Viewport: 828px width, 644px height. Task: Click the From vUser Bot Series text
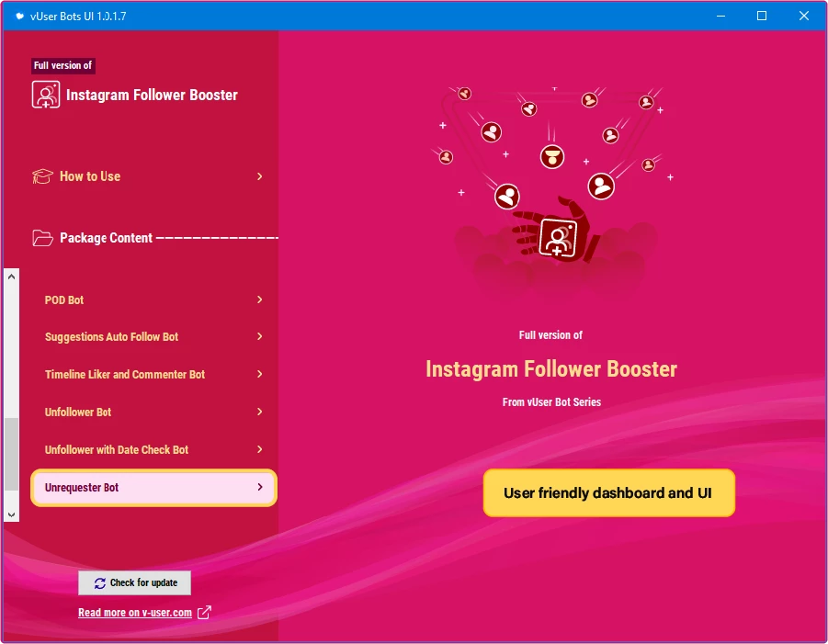click(x=551, y=402)
